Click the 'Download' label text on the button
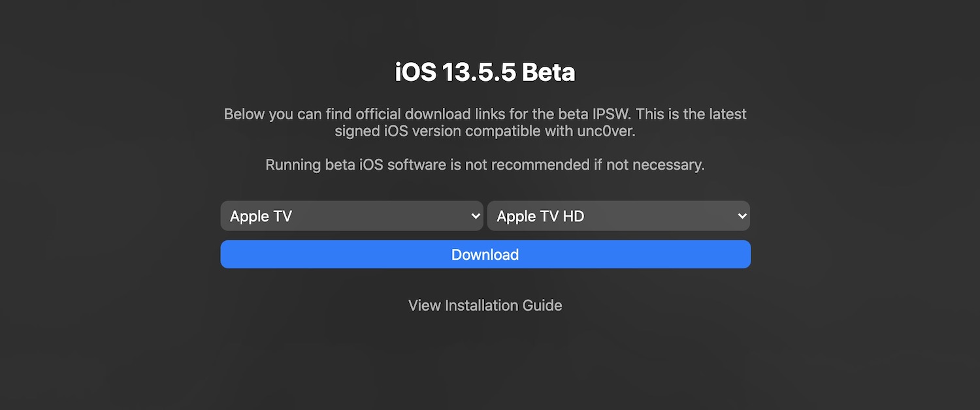The height and width of the screenshot is (410, 980). 485,255
